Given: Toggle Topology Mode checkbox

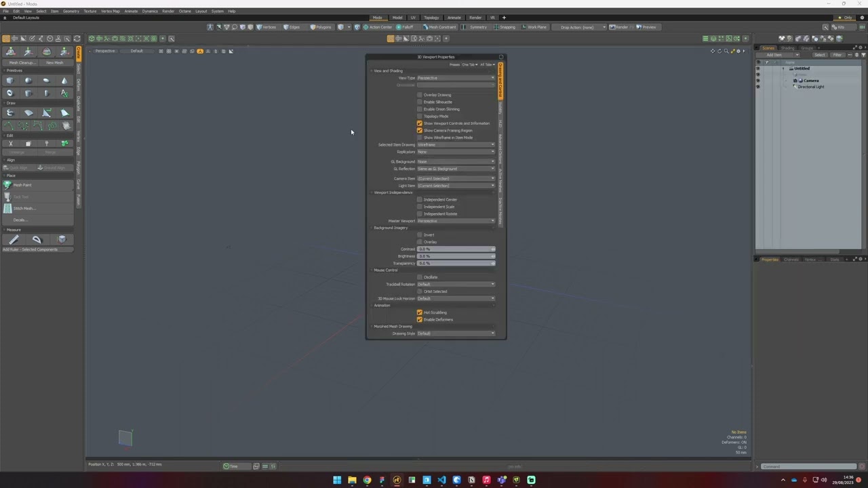Looking at the screenshot, I should (x=419, y=116).
